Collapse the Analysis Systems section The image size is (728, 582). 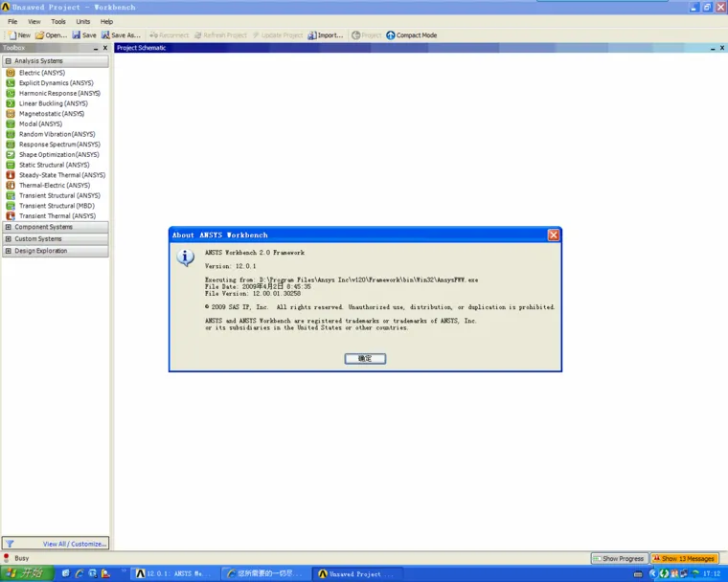pos(9,61)
